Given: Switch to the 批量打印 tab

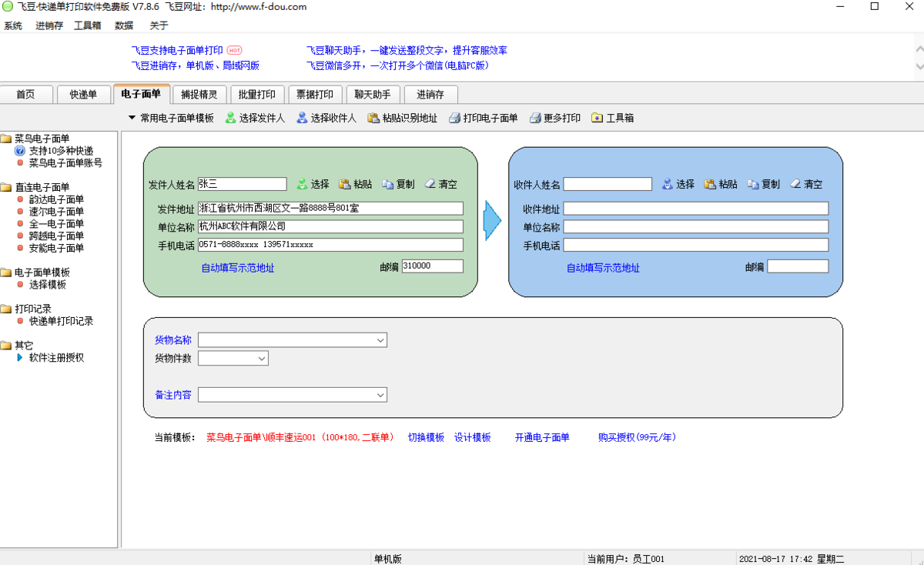Looking at the screenshot, I should (256, 95).
